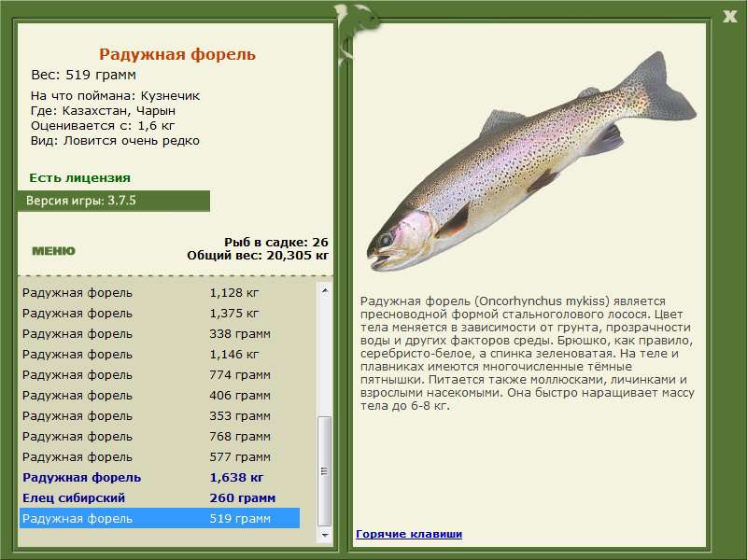Viewport: 747px width, 560px height.
Task: Open the МЕНЮ button
Action: (x=53, y=251)
